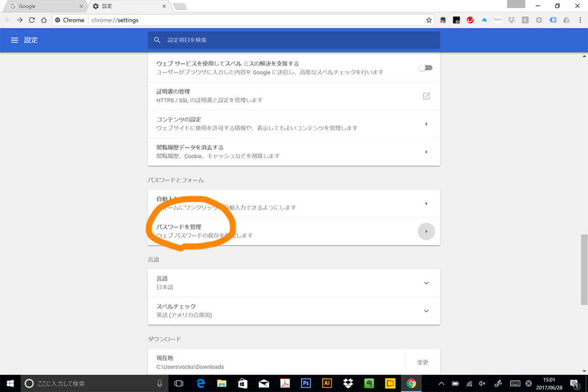
Task: Click the Evernote Web Clipper extension icon
Action: click(443, 20)
